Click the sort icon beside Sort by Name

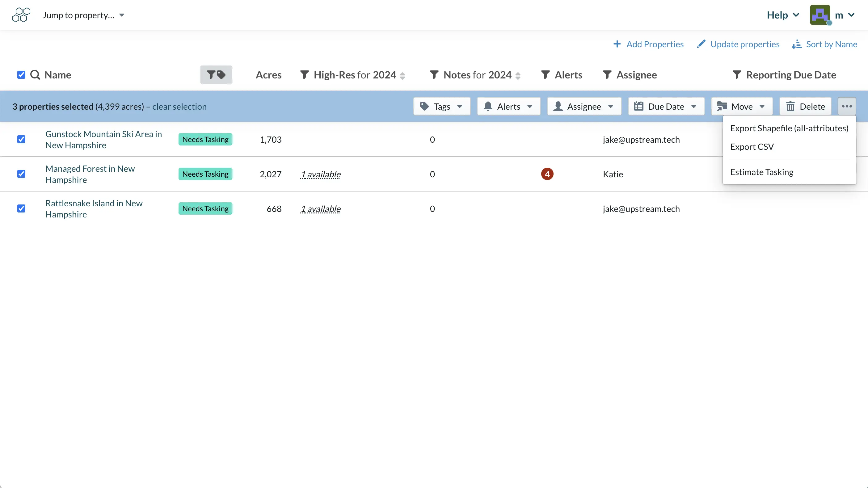pyautogui.click(x=797, y=44)
